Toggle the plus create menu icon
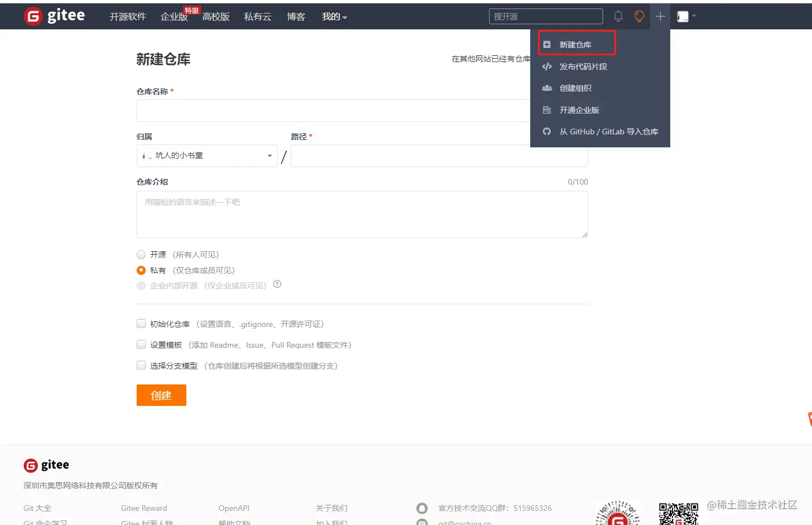 [x=660, y=16]
